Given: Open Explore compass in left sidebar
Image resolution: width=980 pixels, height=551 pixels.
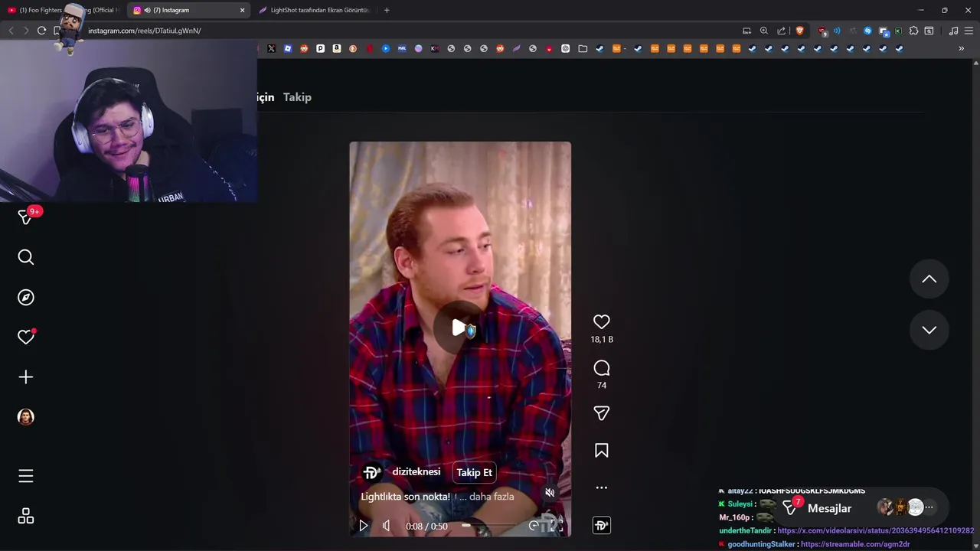Looking at the screenshot, I should 26,297.
